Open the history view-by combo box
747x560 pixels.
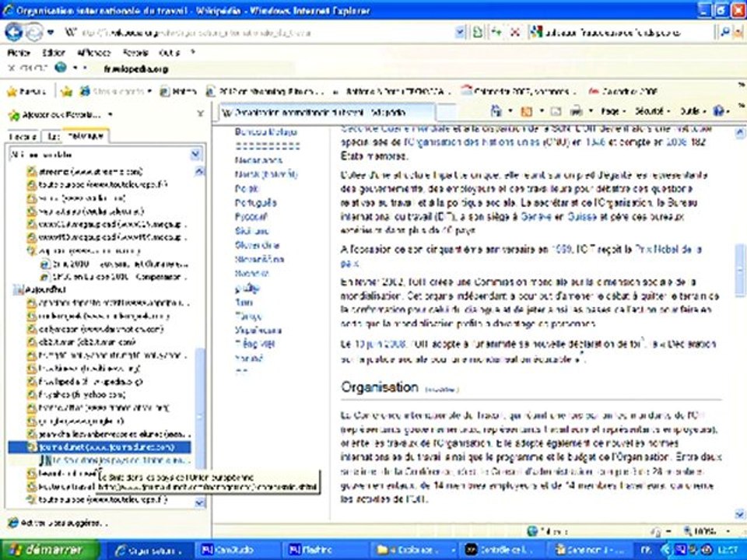pyautogui.click(x=106, y=154)
